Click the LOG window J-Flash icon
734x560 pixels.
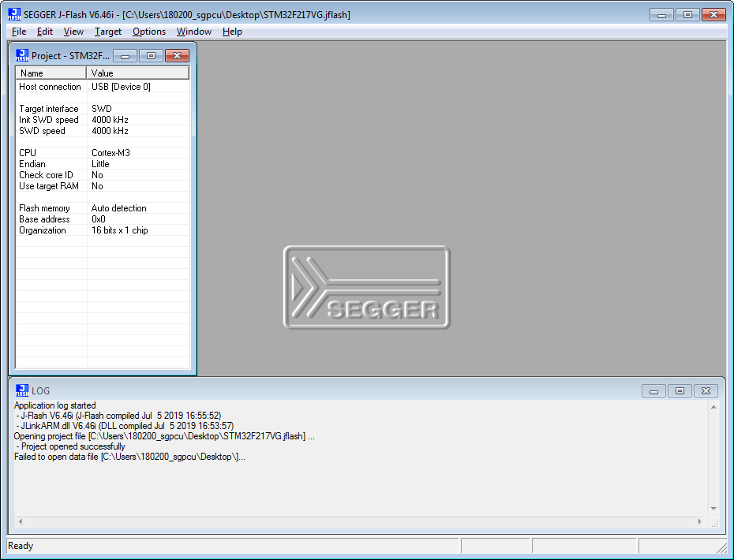(22, 390)
